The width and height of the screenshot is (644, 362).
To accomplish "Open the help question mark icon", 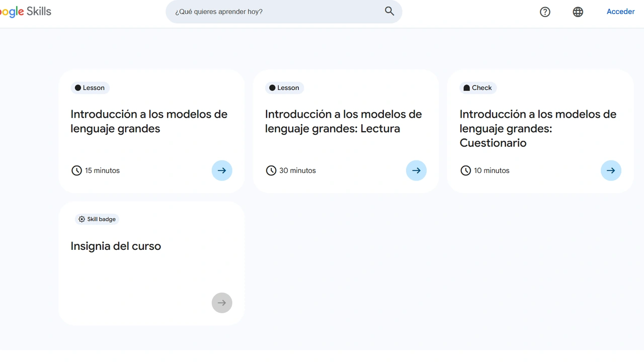I will coord(545,12).
